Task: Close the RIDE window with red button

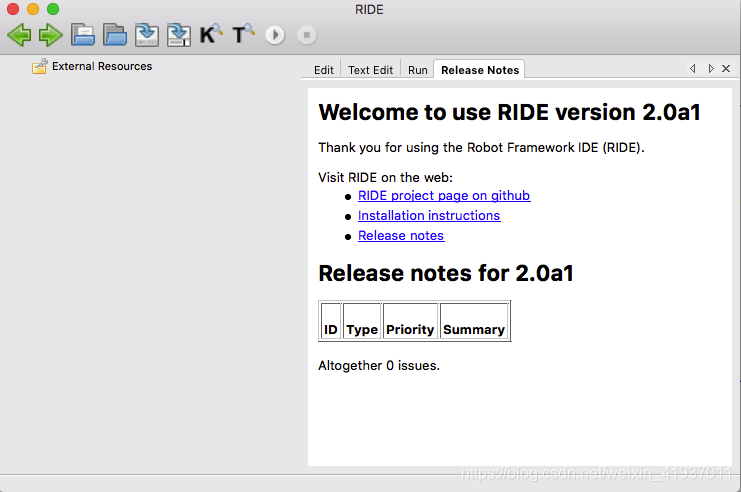Action: pos(13,9)
